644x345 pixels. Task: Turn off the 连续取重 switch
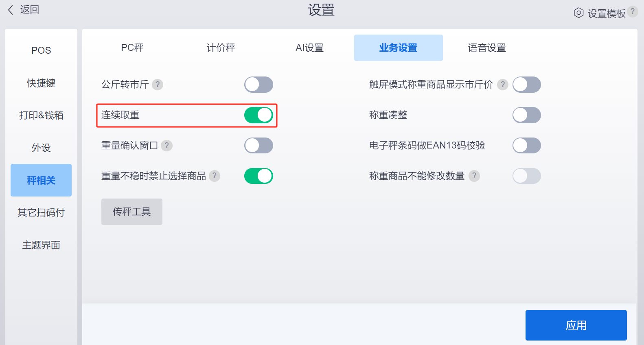coord(258,115)
